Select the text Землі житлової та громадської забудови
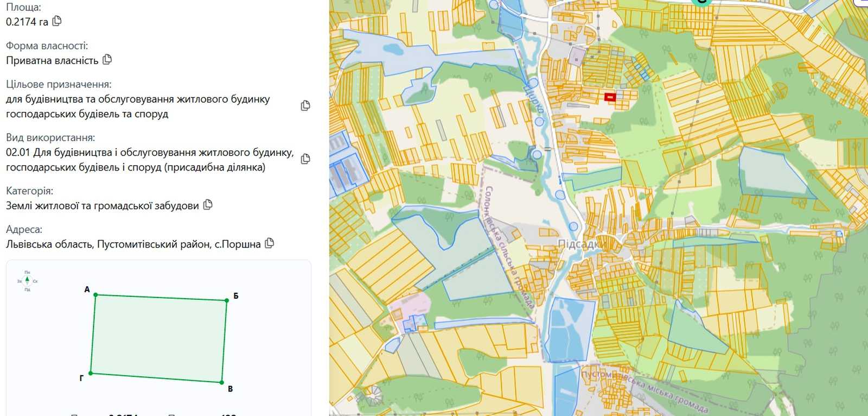 click(x=103, y=205)
